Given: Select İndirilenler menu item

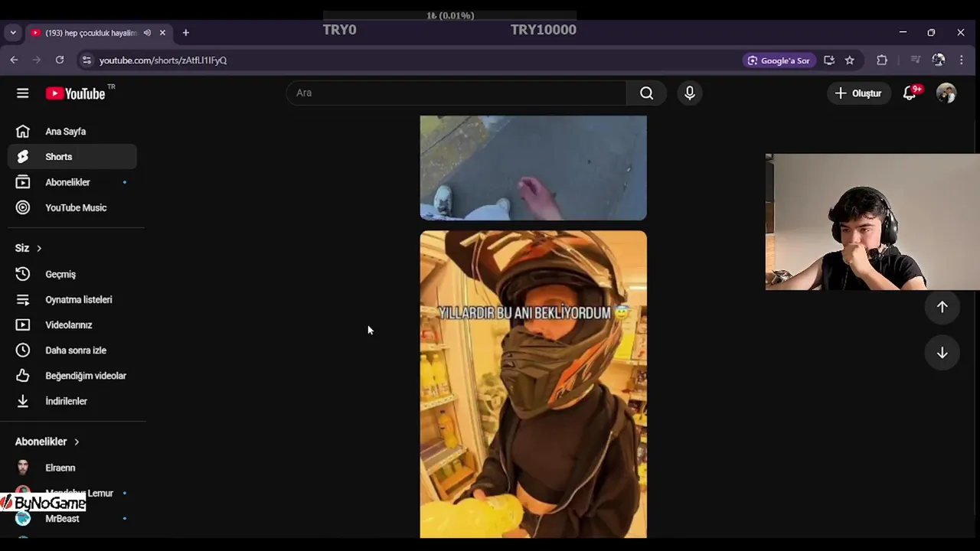Looking at the screenshot, I should pos(73,401).
